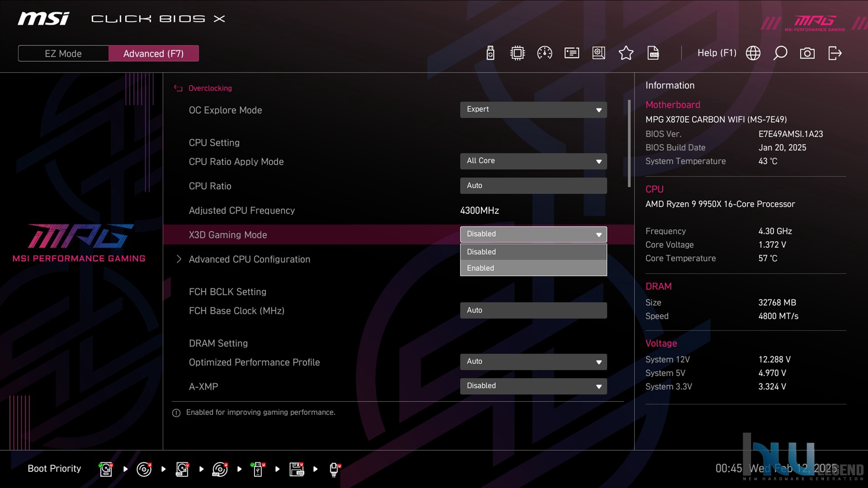Screen dimensions: 868x488
Task: Select the CPU Ratio Apply Mode label
Action: point(236,161)
